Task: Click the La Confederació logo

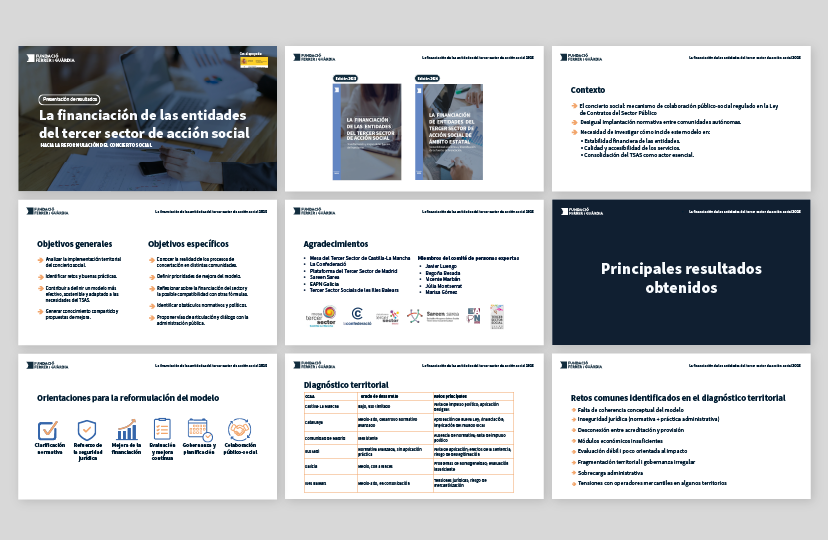Action: (x=357, y=319)
